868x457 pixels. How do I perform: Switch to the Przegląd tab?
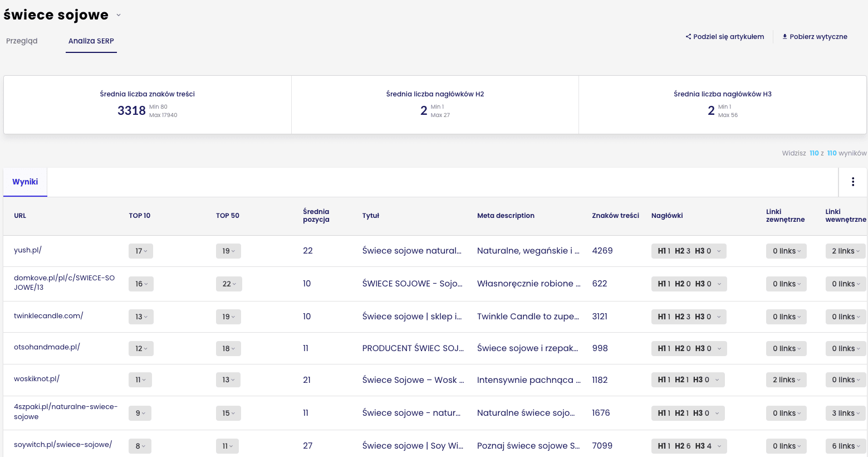click(22, 41)
